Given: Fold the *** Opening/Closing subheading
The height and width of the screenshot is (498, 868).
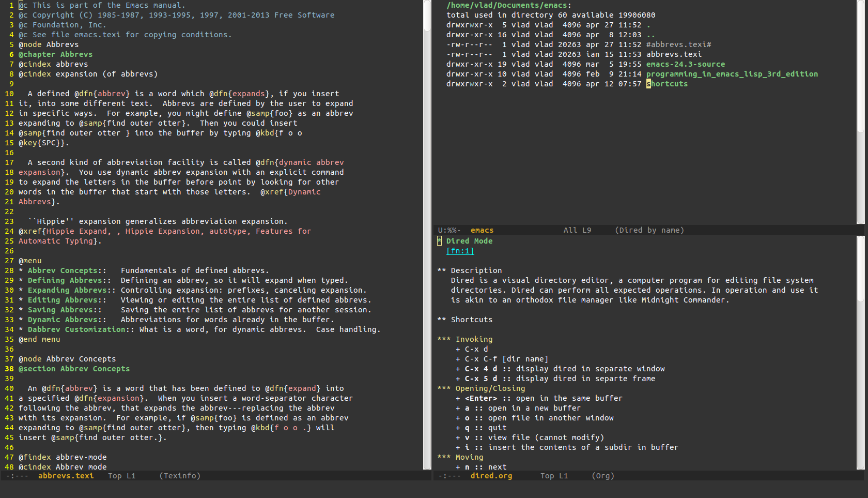Looking at the screenshot, I should coord(481,388).
